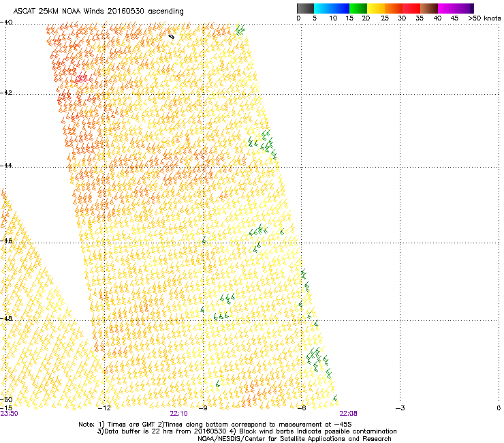Click the green 15–20 knots legend swatch
504x443 pixels.
(358, 8)
